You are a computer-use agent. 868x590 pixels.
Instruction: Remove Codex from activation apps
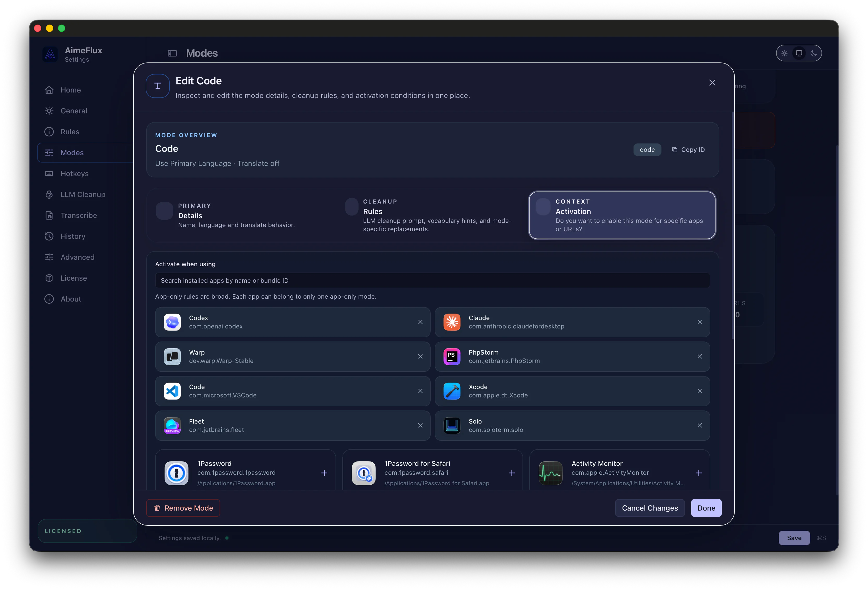pyautogui.click(x=420, y=322)
